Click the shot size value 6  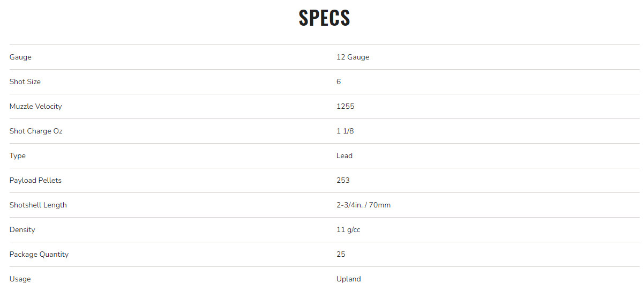339,82
